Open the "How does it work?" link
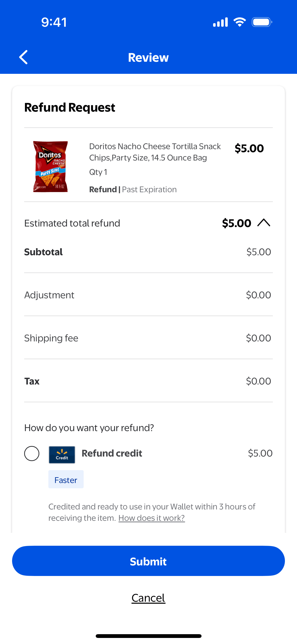Screen dimensions: 297x644 click(x=152, y=518)
